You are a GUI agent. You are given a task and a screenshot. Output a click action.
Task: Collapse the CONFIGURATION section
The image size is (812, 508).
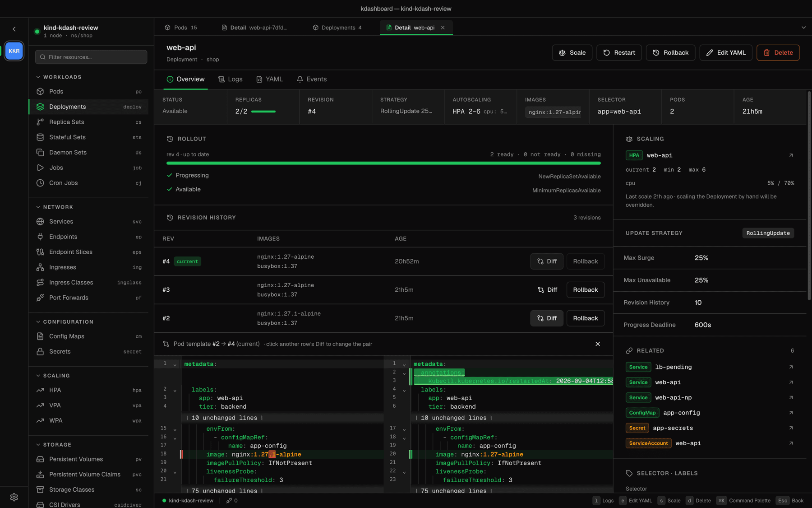[x=65, y=322]
